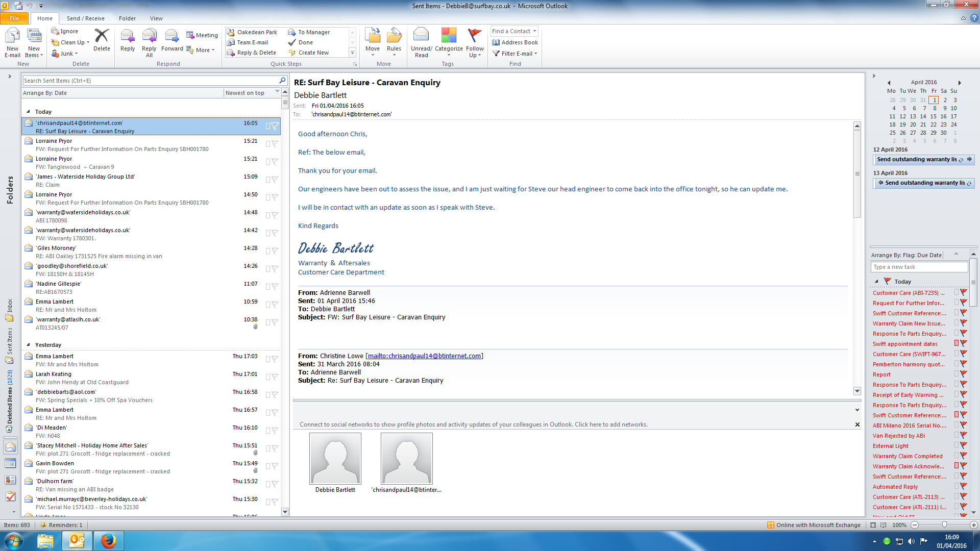
Task: Switch to the Send / Receive tab
Action: [85, 18]
